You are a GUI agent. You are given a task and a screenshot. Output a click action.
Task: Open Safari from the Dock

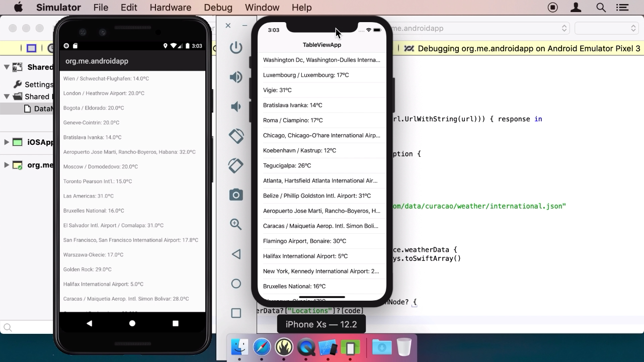(x=262, y=347)
